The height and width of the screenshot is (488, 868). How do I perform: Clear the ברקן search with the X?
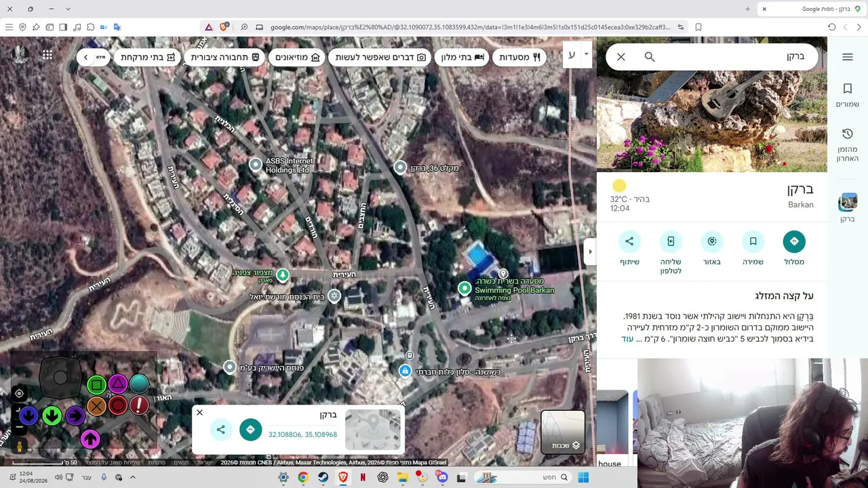[x=621, y=57]
